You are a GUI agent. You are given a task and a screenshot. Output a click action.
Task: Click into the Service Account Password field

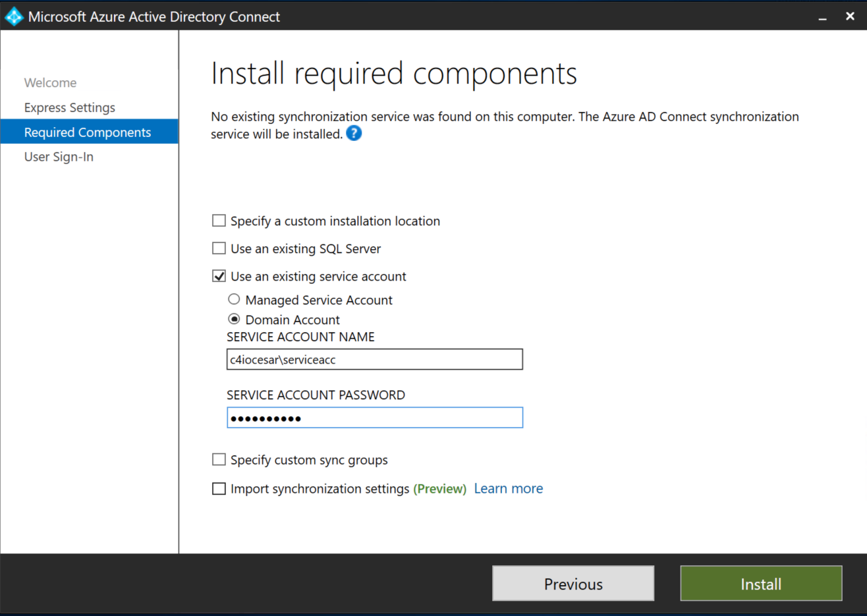[375, 418]
